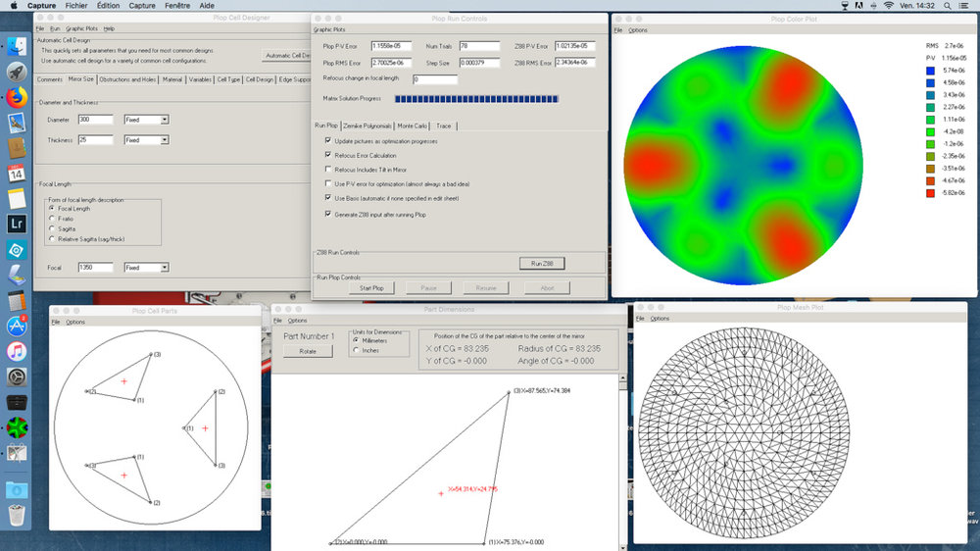Click the Adobe menu bar icon
The image size is (980, 551).
pos(858,6)
